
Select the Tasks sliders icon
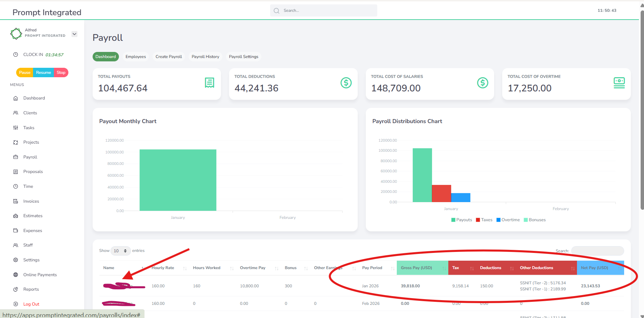click(x=15, y=128)
